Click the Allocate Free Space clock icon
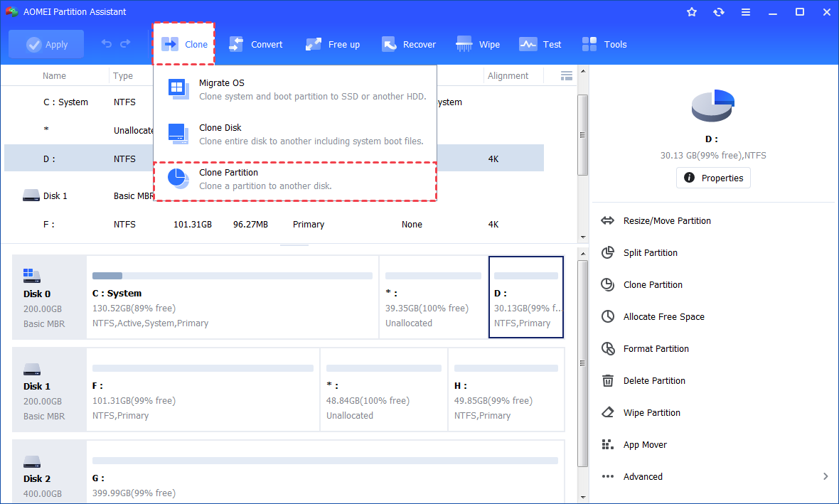The height and width of the screenshot is (504, 839). pos(607,317)
